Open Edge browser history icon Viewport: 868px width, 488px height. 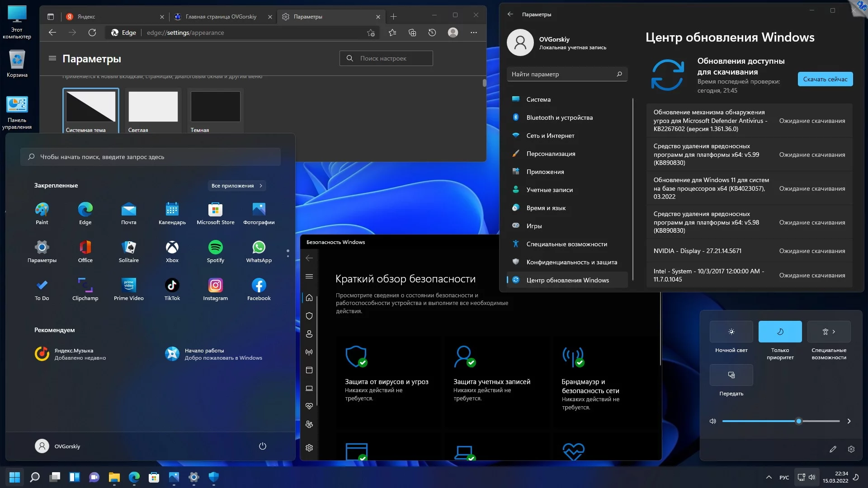(432, 33)
